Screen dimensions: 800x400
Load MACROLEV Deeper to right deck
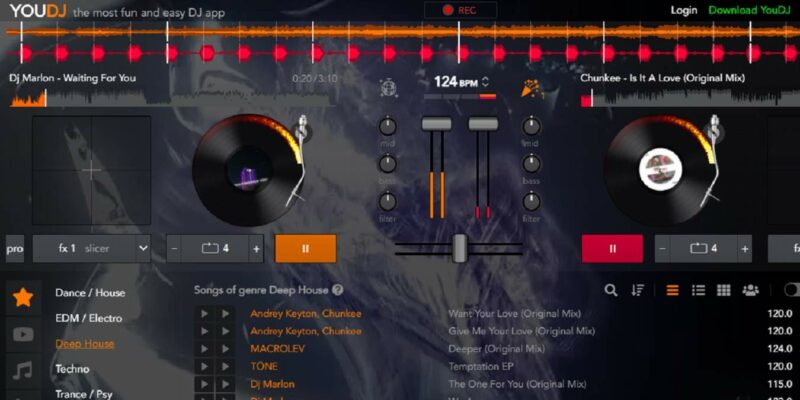[226, 349]
